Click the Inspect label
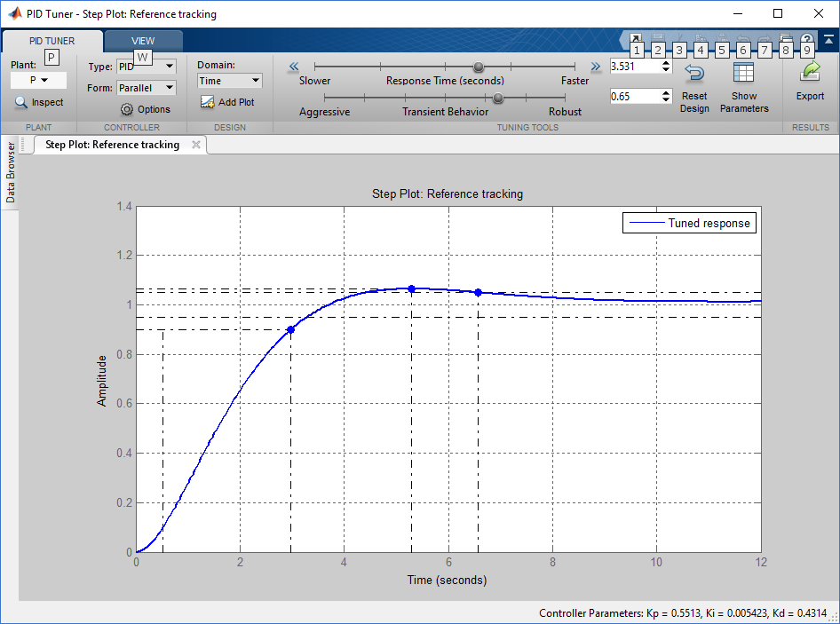 point(47,102)
